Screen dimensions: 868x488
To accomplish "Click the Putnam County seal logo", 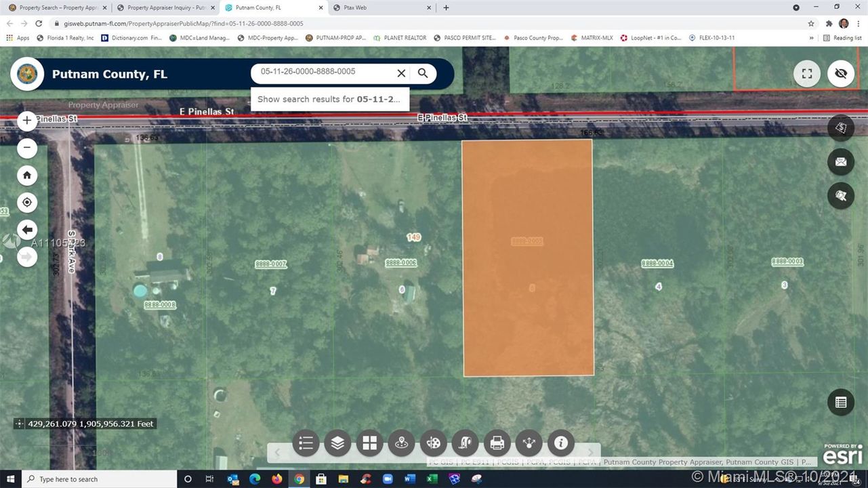I will 27,74.
